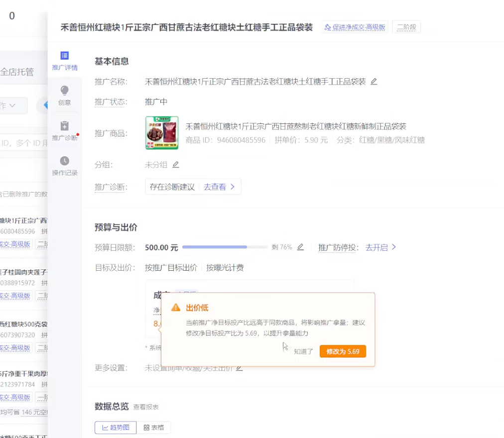Click 按曝光计费 text
The width and height of the screenshot is (504, 438).
[x=225, y=268]
